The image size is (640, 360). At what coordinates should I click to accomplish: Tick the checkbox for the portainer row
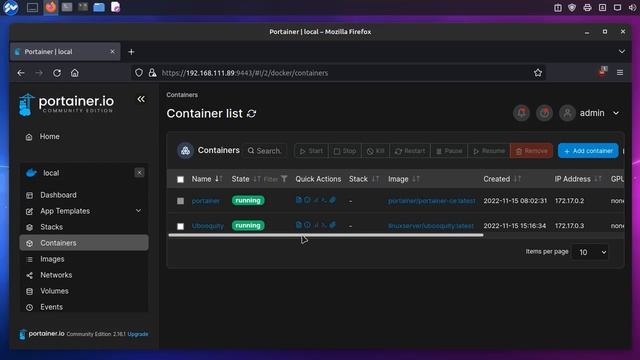[180, 201]
